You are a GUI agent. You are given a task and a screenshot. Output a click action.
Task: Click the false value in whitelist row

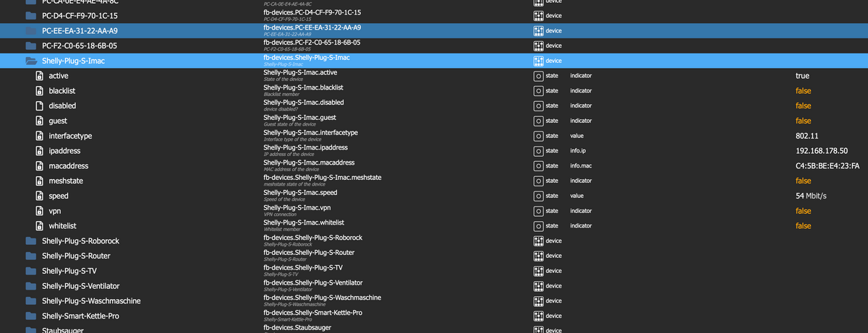pos(803,226)
